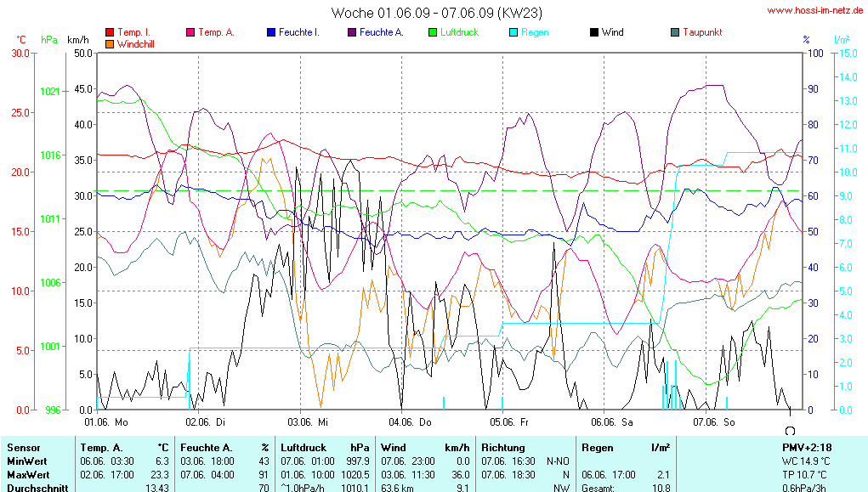
Task: Click the chart title Woche 01.06.09 - 07.06.09
Action: [436, 13]
